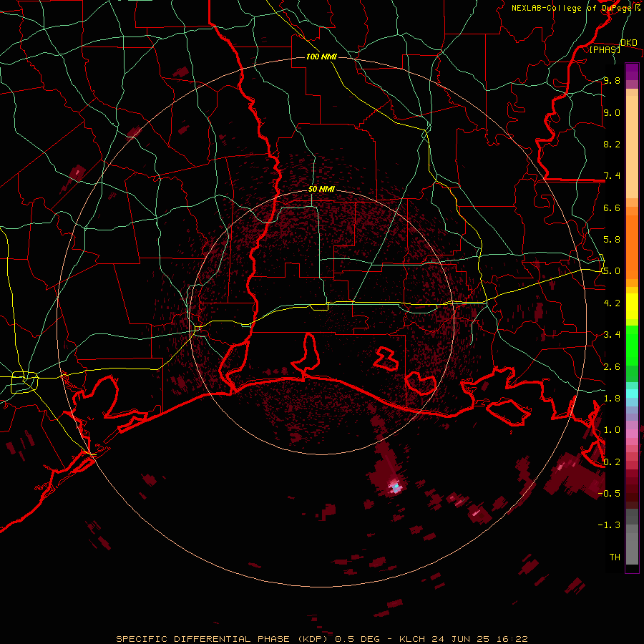This screenshot has width=644, height=644.
Task: Click the -0.5 scale label
Action: 609,494
